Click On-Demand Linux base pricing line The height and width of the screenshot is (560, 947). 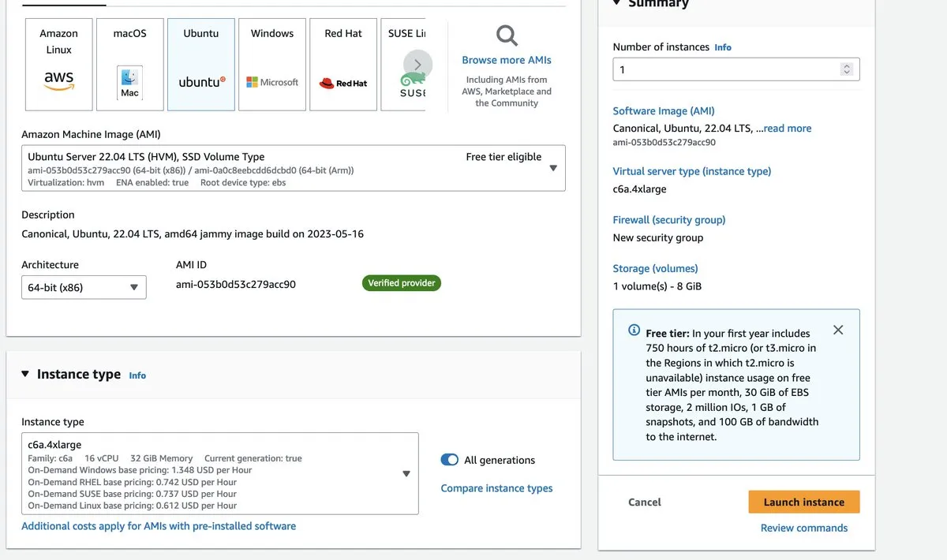[133, 506]
